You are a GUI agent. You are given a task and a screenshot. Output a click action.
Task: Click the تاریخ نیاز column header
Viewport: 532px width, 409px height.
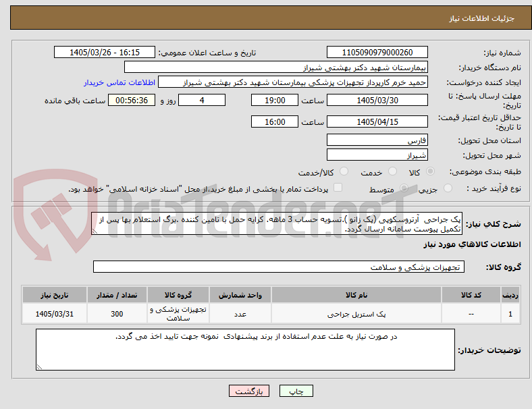(54, 295)
